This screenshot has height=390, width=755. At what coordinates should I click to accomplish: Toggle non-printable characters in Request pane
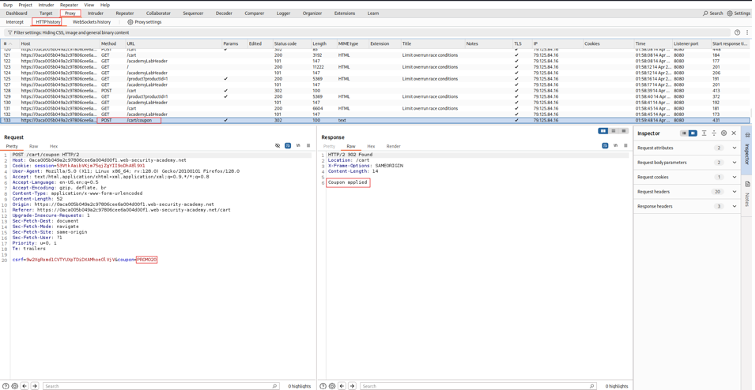298,146
